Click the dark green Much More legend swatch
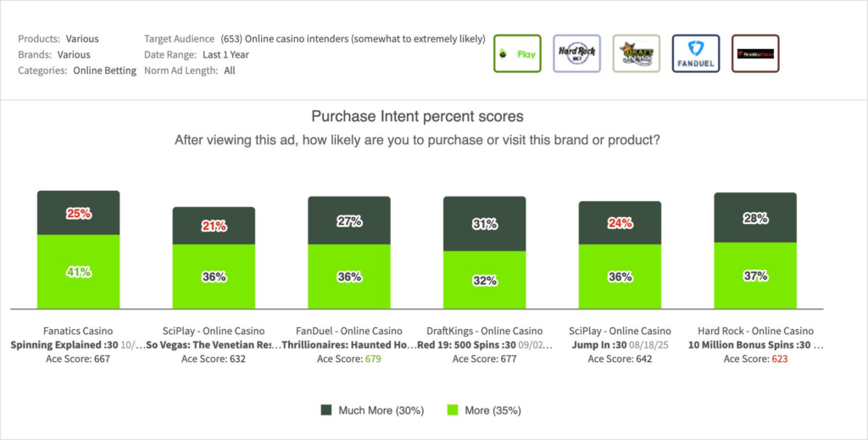Screen dimensions: 868x440 (326, 410)
